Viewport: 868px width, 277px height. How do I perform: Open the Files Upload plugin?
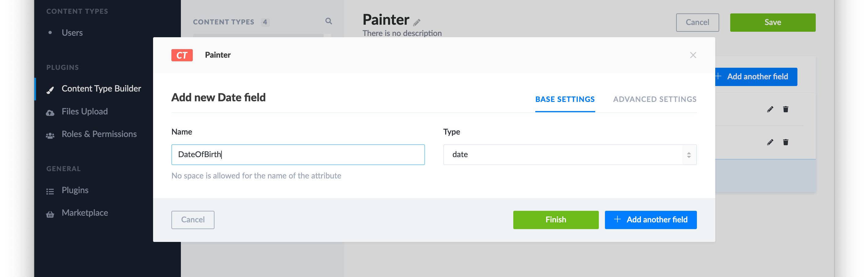(85, 112)
